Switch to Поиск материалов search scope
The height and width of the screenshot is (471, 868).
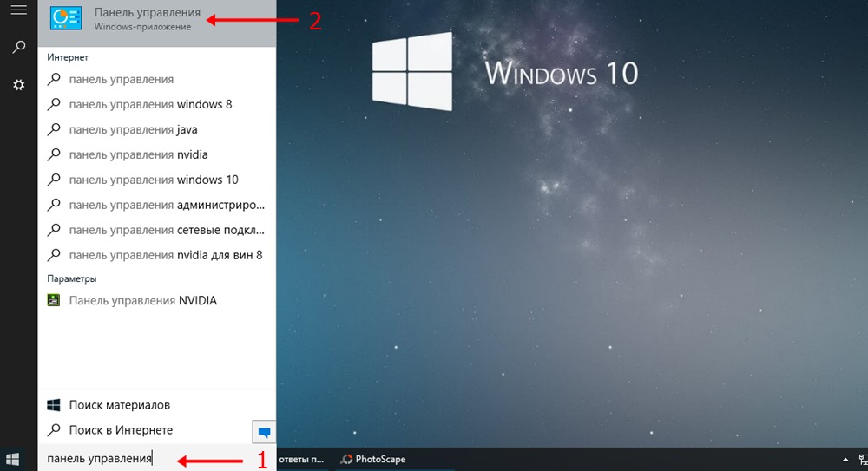(119, 405)
